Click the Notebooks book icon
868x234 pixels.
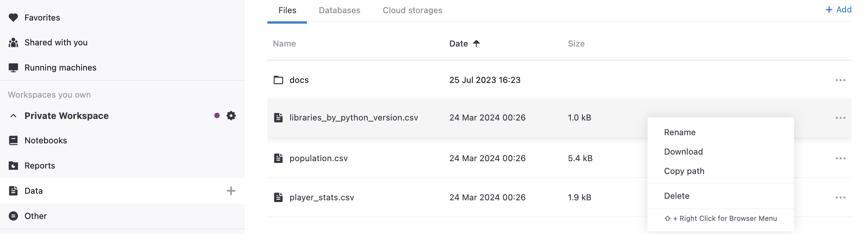tap(13, 140)
